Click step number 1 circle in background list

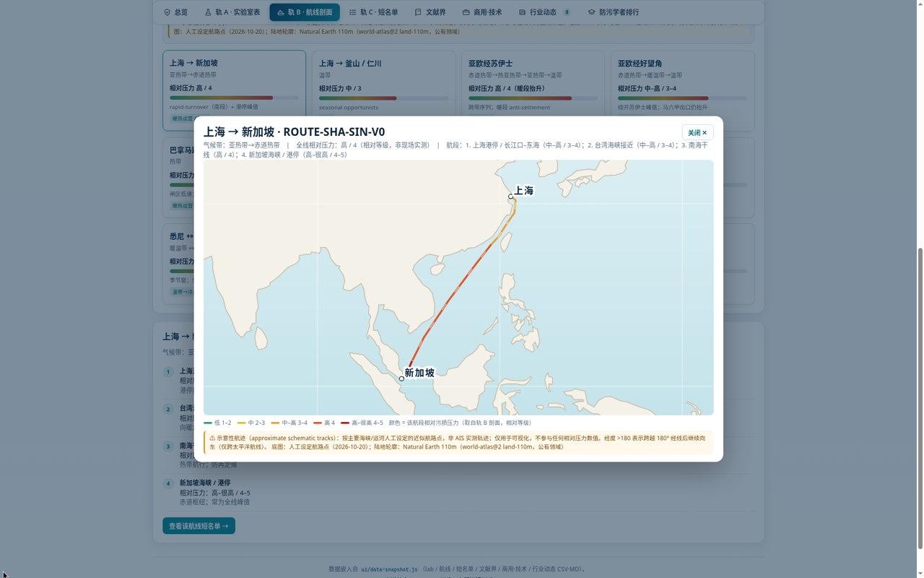168,372
